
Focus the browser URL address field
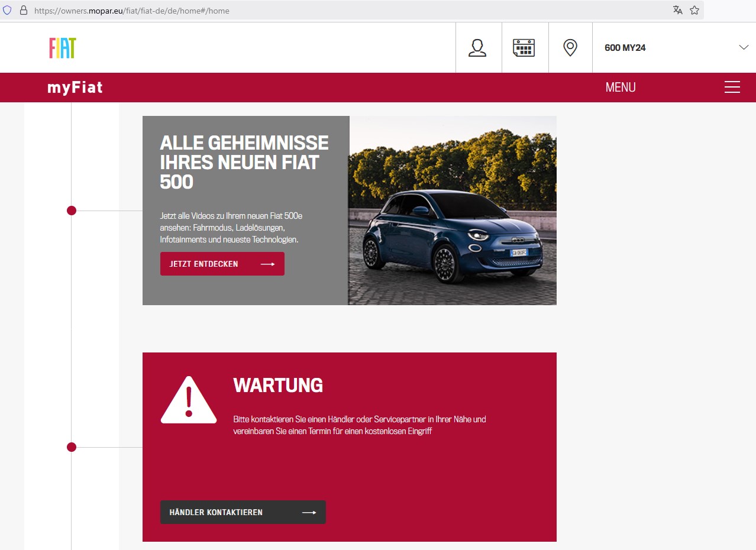click(355, 11)
